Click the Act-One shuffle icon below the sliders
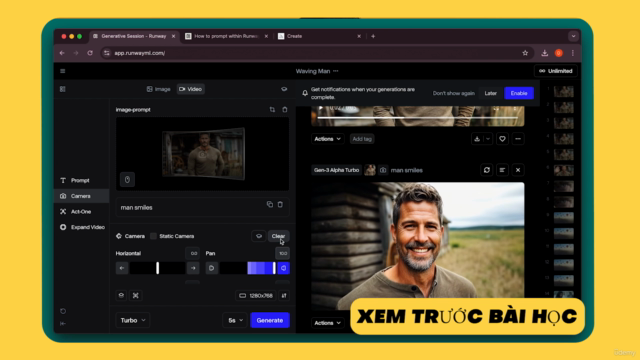Viewport: 640px width, 360px height. [136, 296]
